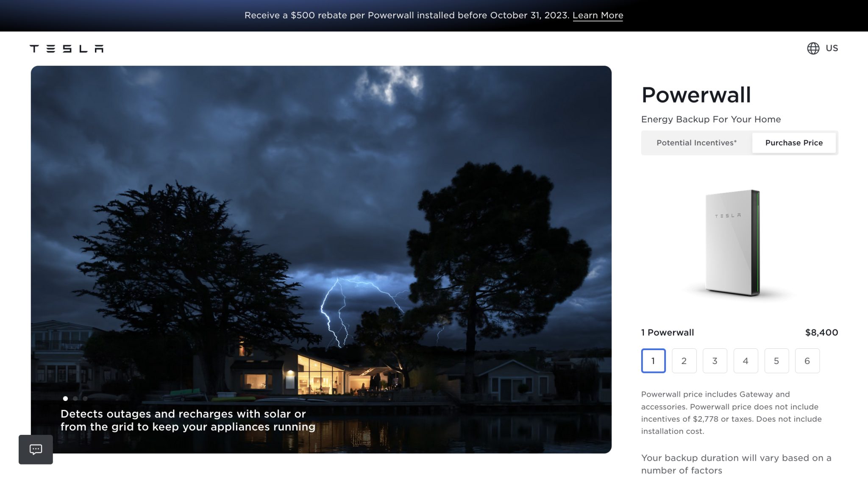868x484 pixels.
Task: Click the Powerwall product image
Action: tap(732, 243)
